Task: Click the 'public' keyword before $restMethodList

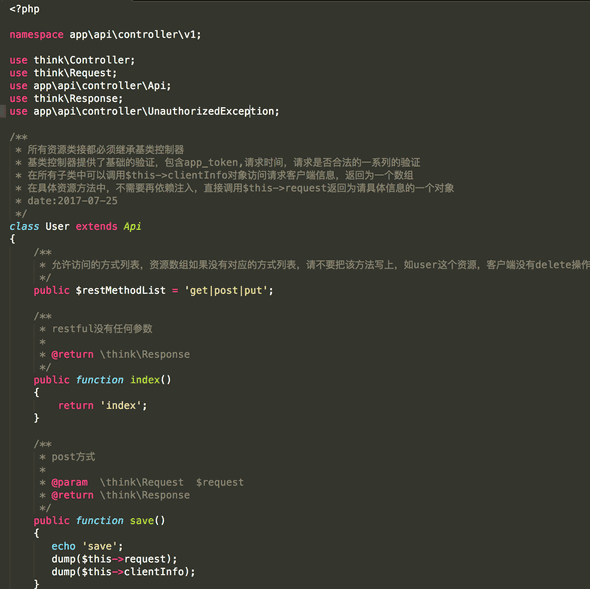Action: 52,291
